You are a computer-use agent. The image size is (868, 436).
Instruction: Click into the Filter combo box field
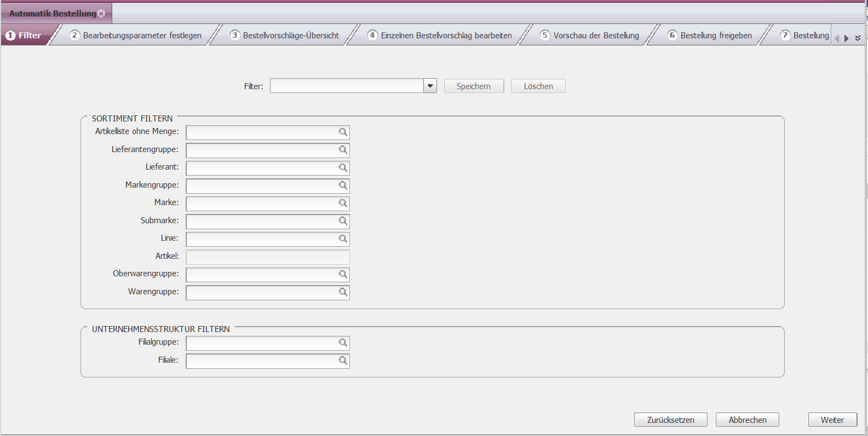pyautogui.click(x=347, y=86)
